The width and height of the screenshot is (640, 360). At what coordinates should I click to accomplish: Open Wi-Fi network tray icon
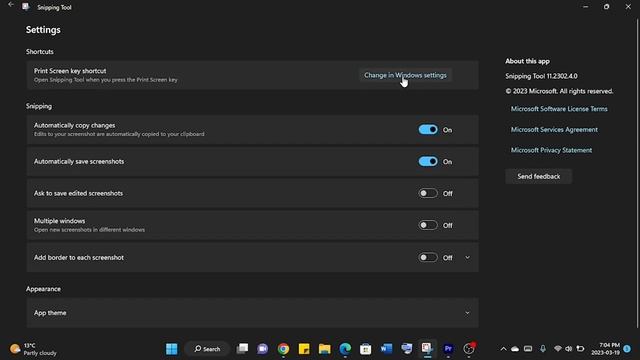click(x=558, y=349)
